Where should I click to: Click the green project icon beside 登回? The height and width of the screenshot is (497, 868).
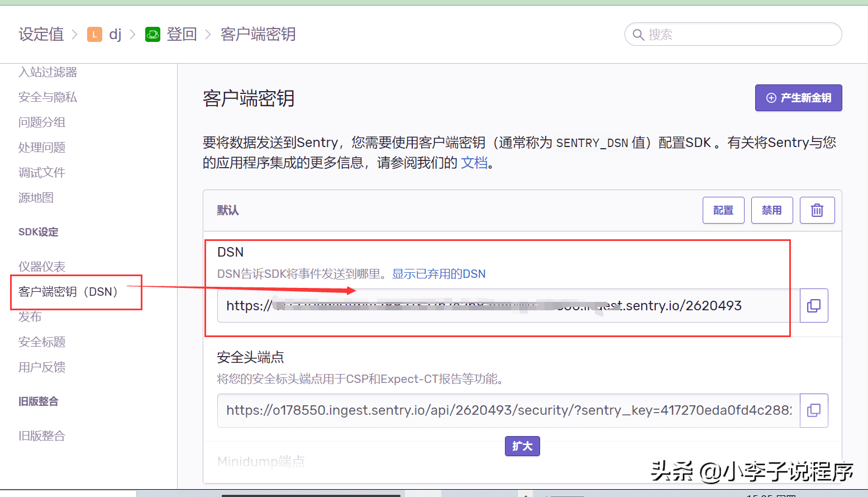[x=152, y=35]
